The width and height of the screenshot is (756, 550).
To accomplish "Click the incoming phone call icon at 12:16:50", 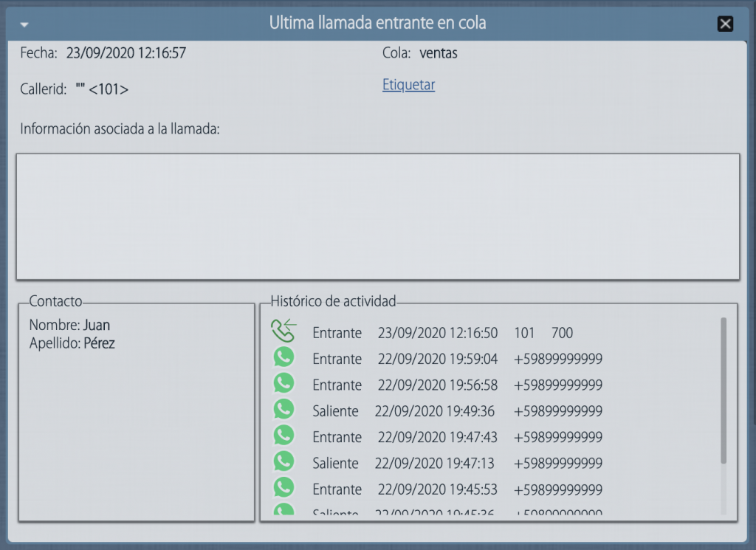I will click(x=283, y=331).
